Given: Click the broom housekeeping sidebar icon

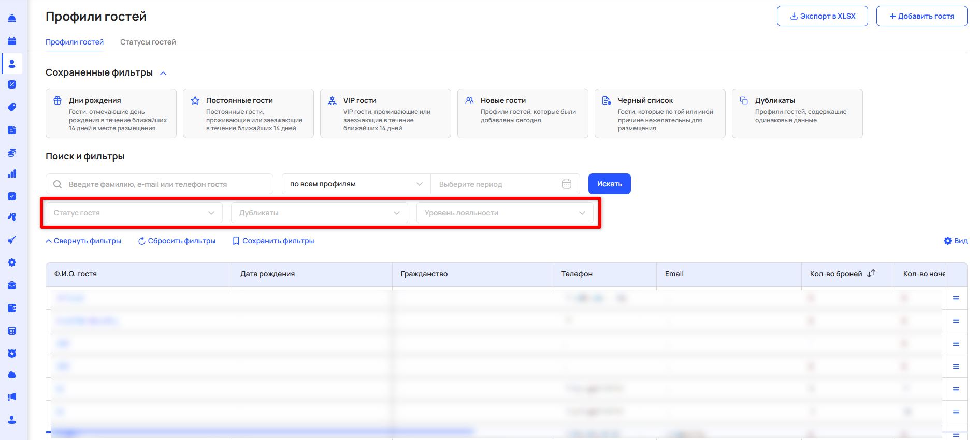Looking at the screenshot, I should tap(12, 240).
